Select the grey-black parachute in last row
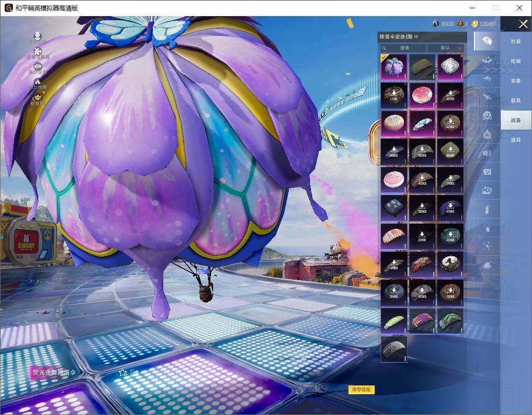 tap(394, 349)
